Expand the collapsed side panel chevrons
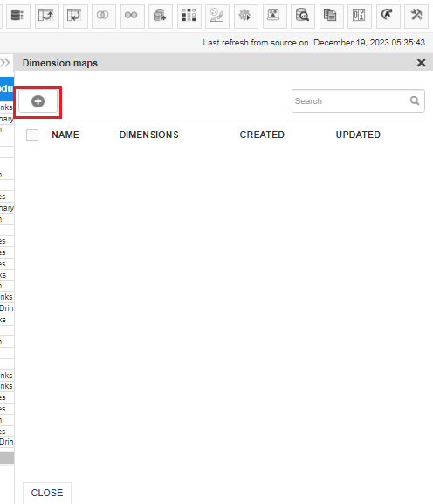 (x=5, y=62)
